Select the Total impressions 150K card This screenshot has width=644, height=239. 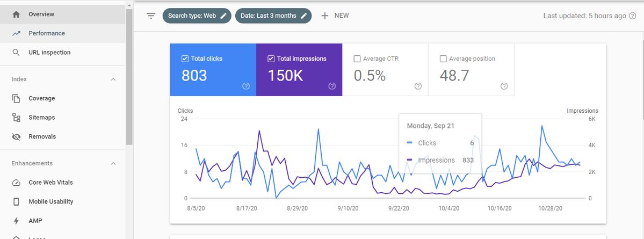(x=299, y=70)
